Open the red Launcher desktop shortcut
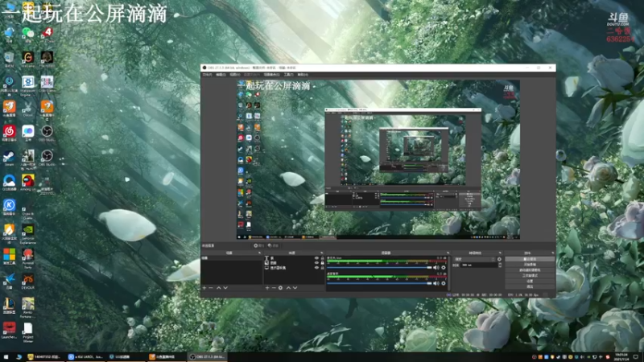The width and height of the screenshot is (644, 362). pyautogui.click(x=9, y=331)
